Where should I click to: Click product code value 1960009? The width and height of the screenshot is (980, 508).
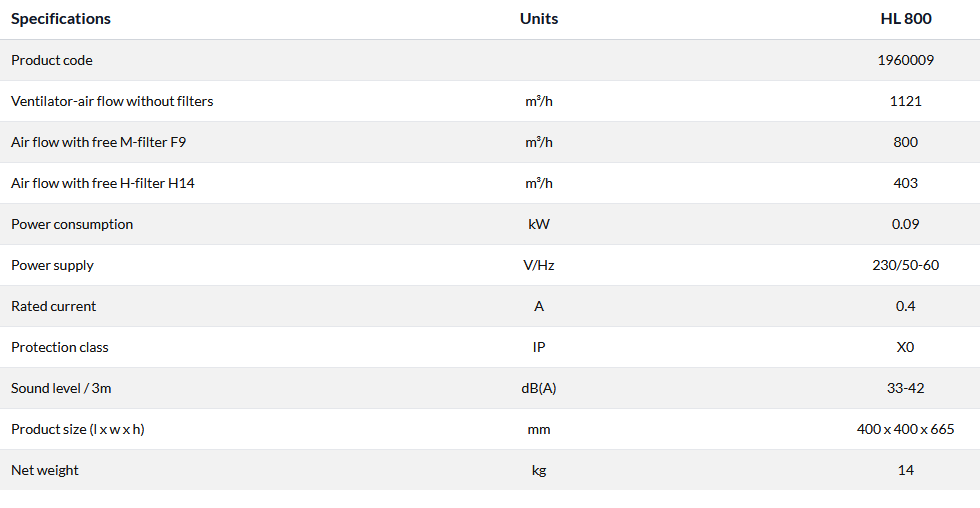pyautogui.click(x=905, y=60)
